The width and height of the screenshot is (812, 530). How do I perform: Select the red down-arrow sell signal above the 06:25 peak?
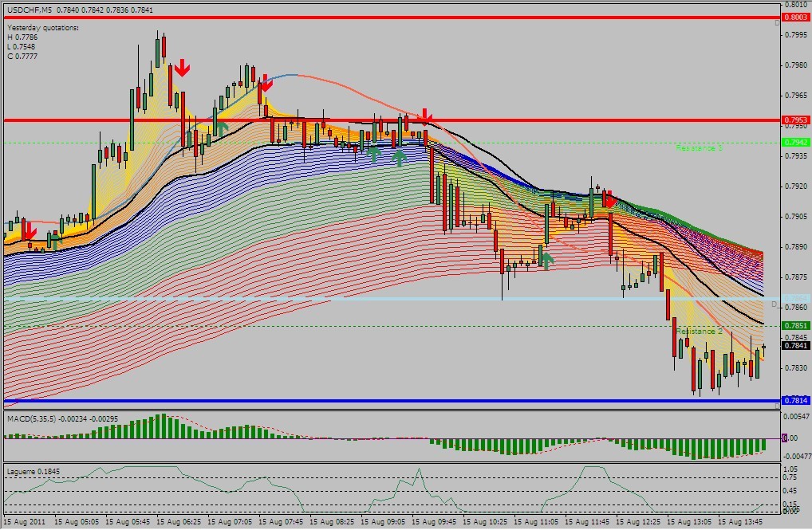183,69
